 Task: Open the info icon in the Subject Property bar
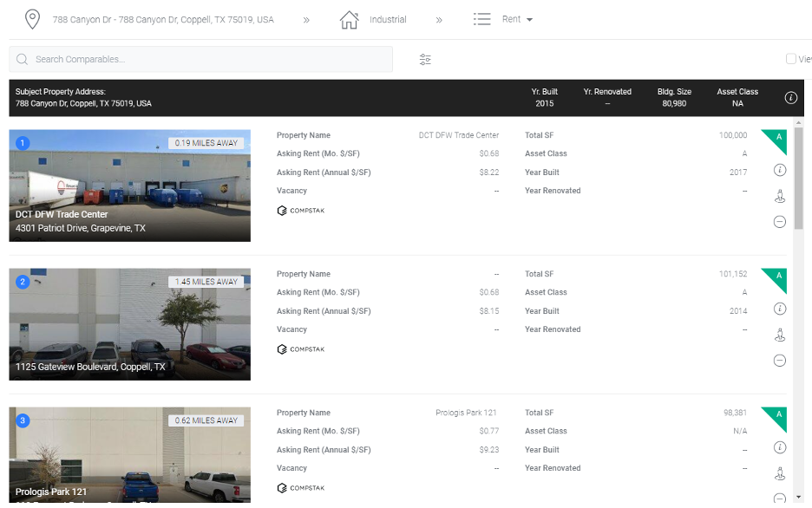[x=790, y=97]
